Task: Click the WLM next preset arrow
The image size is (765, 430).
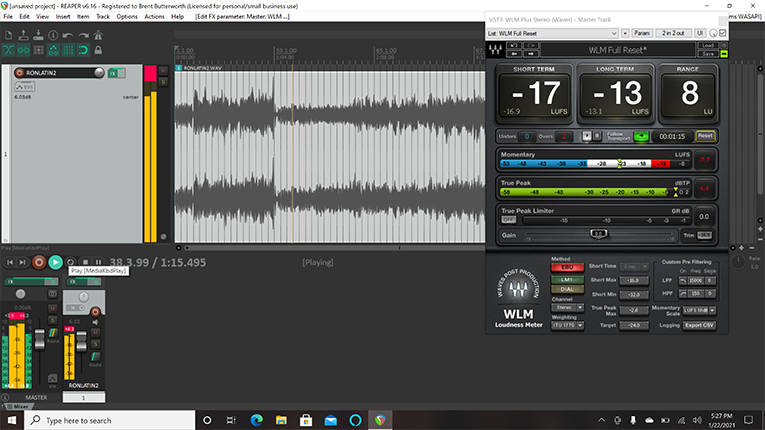Action: (x=531, y=54)
